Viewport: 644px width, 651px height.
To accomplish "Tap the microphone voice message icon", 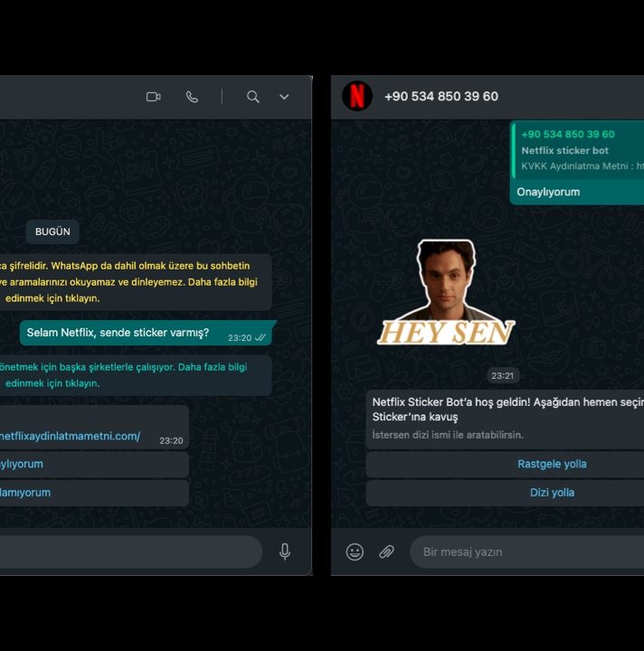I will 285,552.
